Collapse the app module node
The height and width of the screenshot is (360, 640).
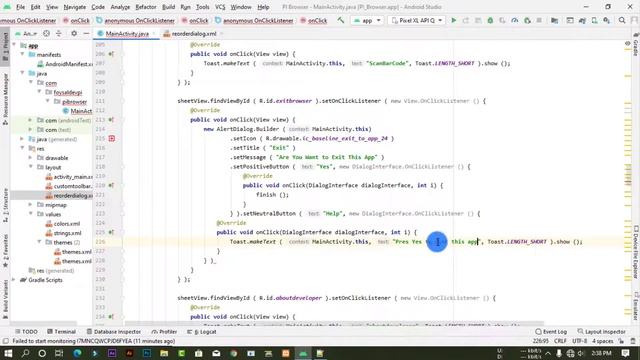(15, 45)
